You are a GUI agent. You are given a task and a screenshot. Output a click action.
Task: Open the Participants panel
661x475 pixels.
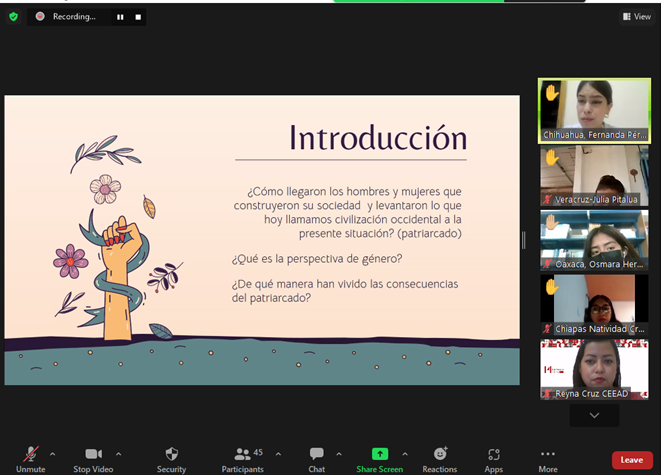242,459
